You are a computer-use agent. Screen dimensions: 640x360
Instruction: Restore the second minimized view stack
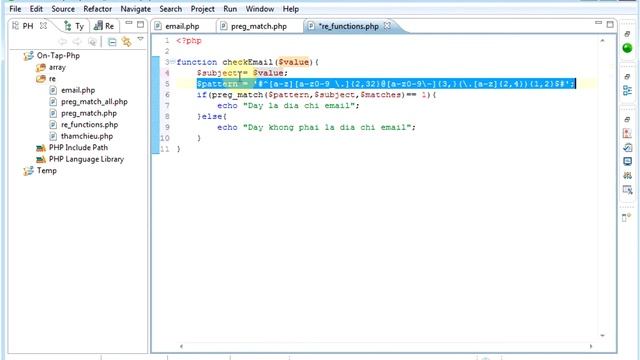click(627, 77)
